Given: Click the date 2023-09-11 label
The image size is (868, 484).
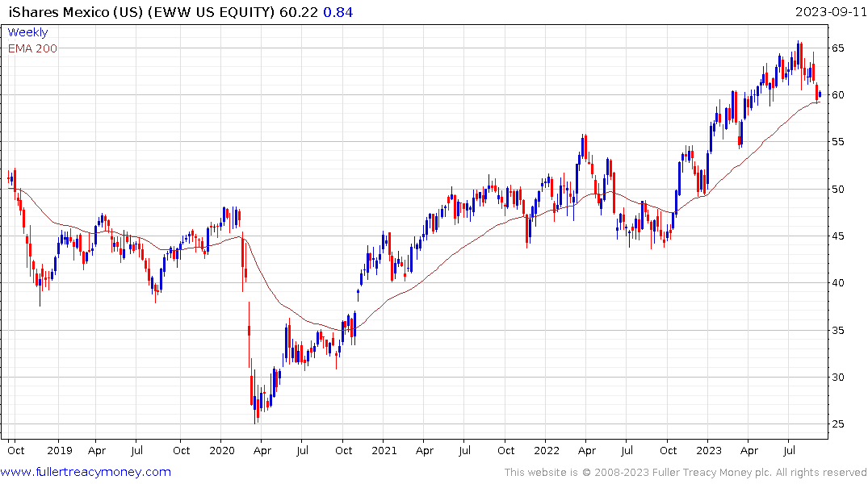Looking at the screenshot, I should (830, 12).
